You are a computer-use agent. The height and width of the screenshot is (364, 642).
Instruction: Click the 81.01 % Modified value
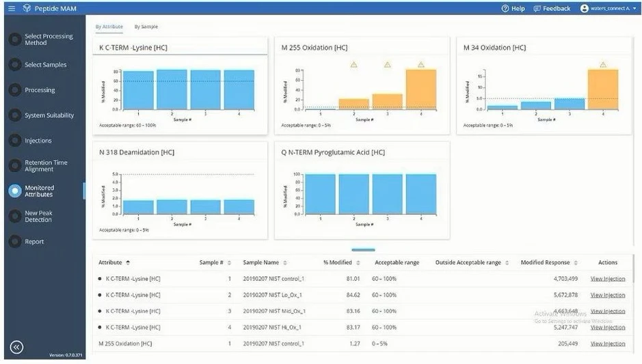[x=353, y=279]
